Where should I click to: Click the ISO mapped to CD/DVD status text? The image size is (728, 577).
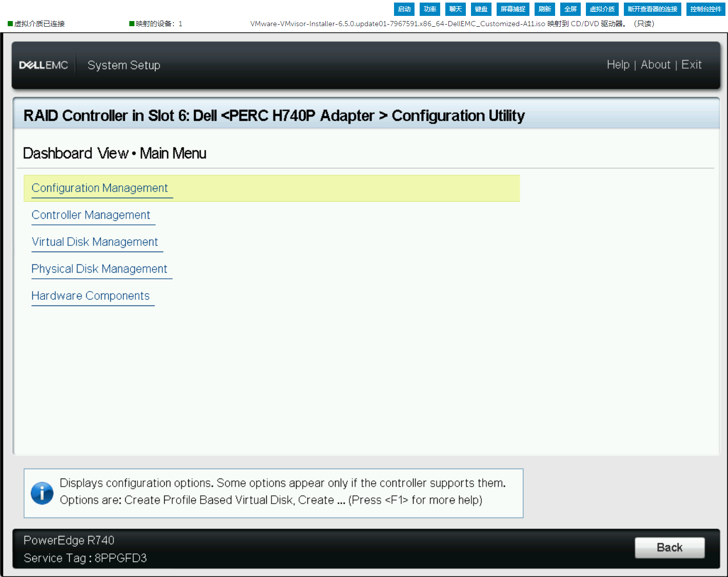coord(452,24)
